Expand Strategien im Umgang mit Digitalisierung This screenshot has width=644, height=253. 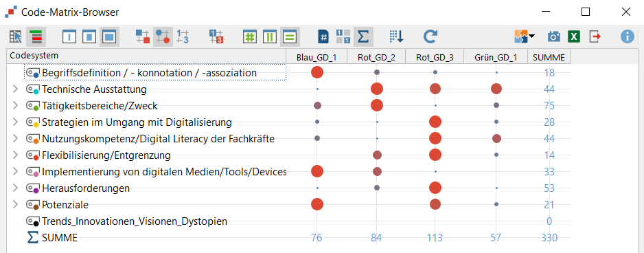pyautogui.click(x=16, y=122)
